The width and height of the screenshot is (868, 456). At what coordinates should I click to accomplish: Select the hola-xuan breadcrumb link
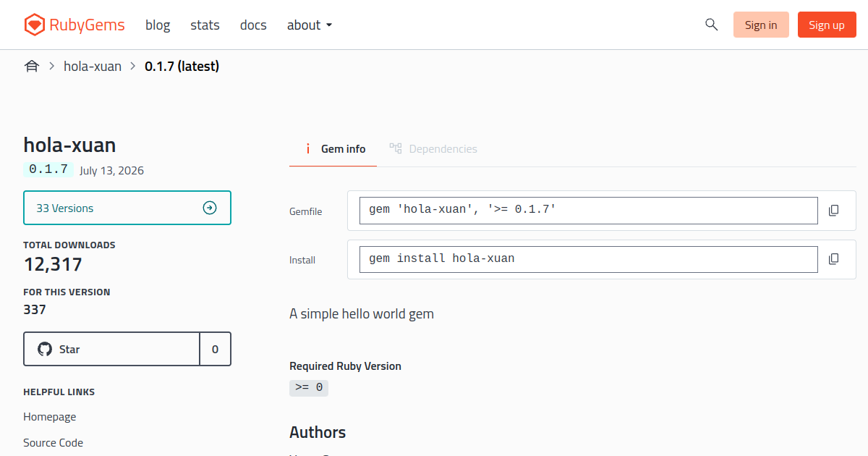(93, 67)
